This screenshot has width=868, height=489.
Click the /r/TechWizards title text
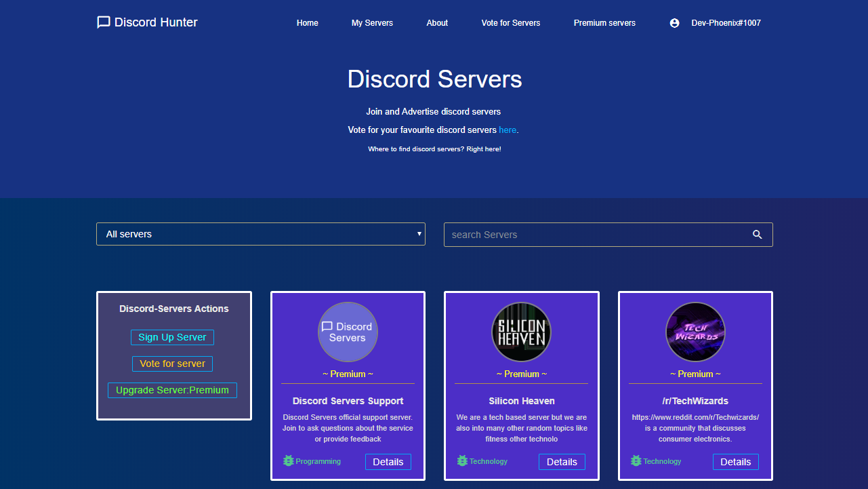(x=695, y=401)
